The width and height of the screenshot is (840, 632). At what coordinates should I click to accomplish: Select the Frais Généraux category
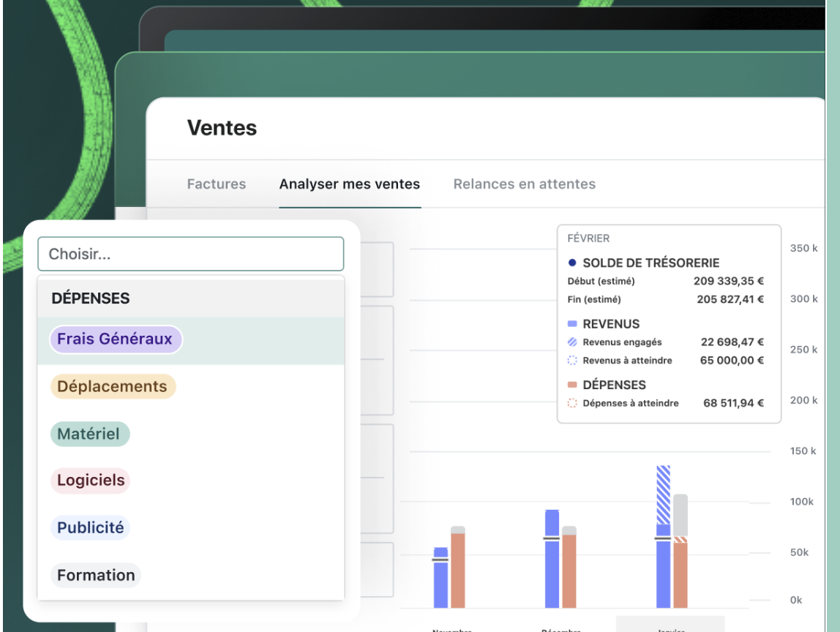(x=116, y=339)
